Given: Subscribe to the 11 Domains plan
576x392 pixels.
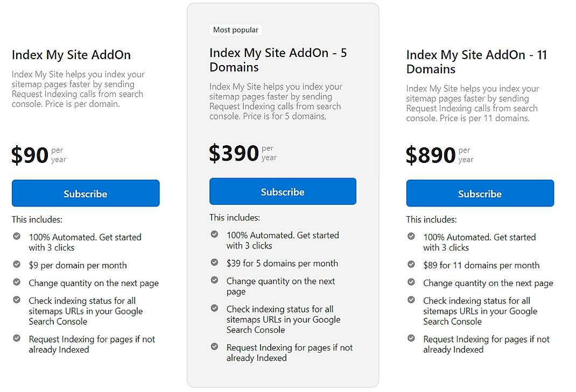Looking at the screenshot, I should (x=480, y=193).
